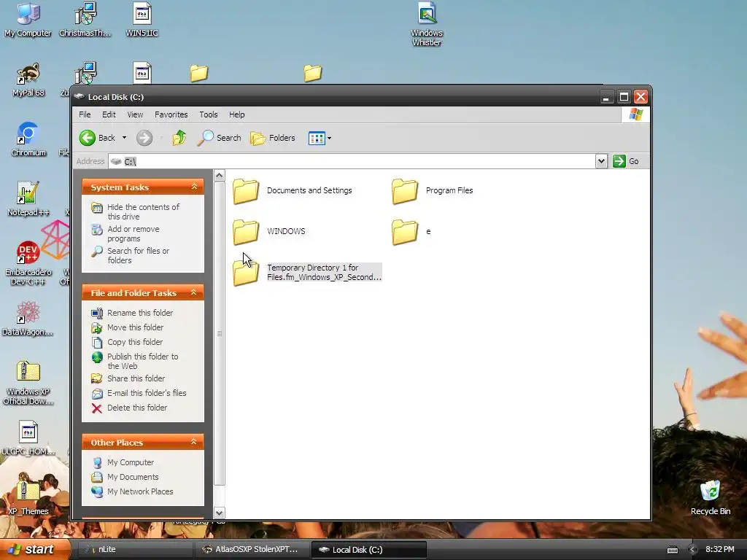Screen dimensions: 747x560
Task: Select the MyPal 68 desktop shortcut
Action: [28, 80]
